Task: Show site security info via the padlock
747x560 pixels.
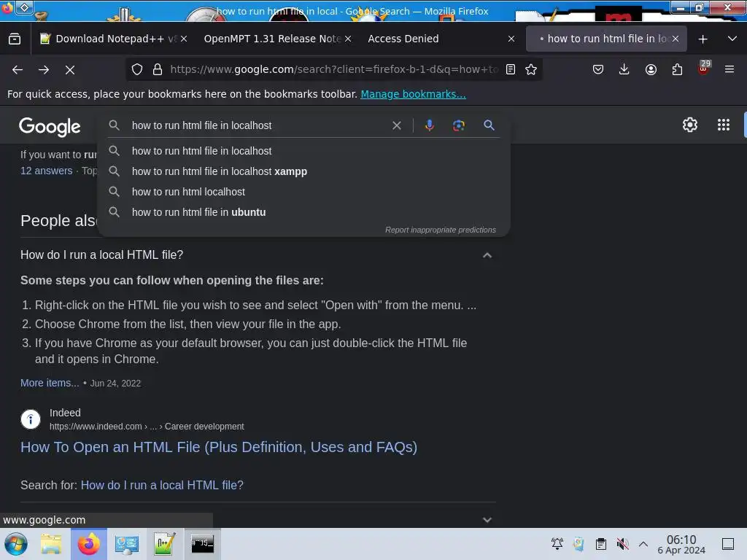Action: point(158,69)
